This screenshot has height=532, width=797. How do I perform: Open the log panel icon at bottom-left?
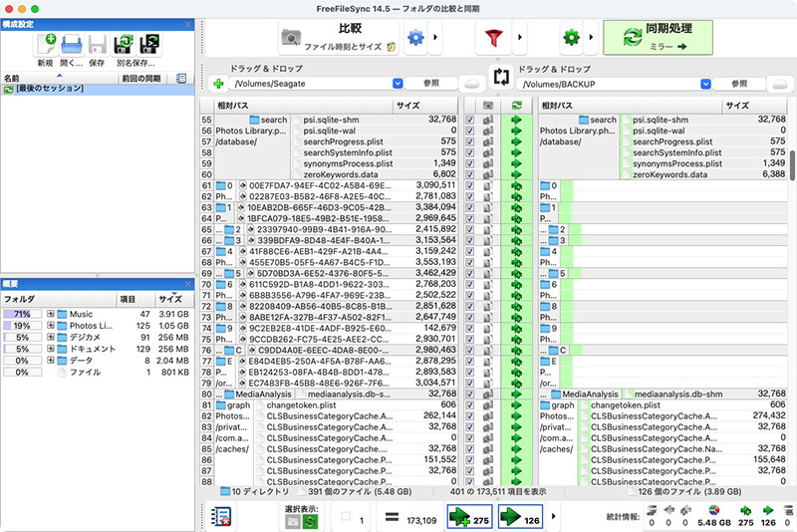(x=223, y=516)
